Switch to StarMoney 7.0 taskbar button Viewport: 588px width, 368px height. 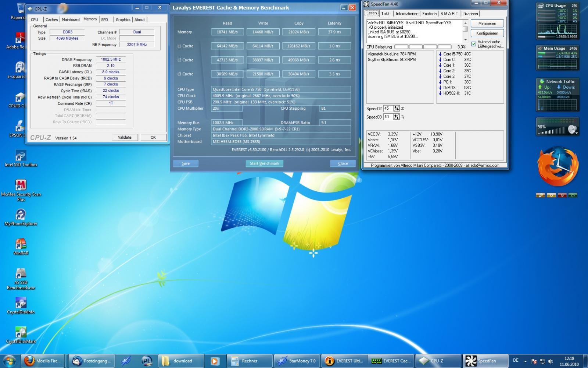297,361
